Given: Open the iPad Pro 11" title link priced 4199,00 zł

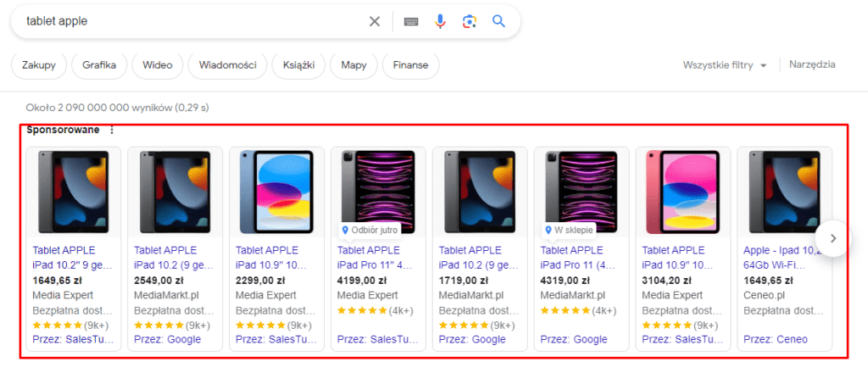Looking at the screenshot, I should click(377, 258).
